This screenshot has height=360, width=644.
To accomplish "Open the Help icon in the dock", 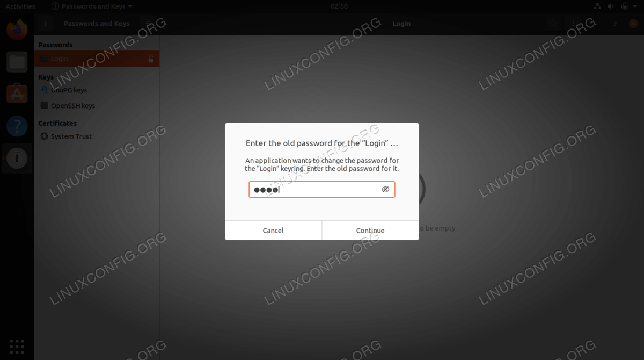I will point(17,126).
